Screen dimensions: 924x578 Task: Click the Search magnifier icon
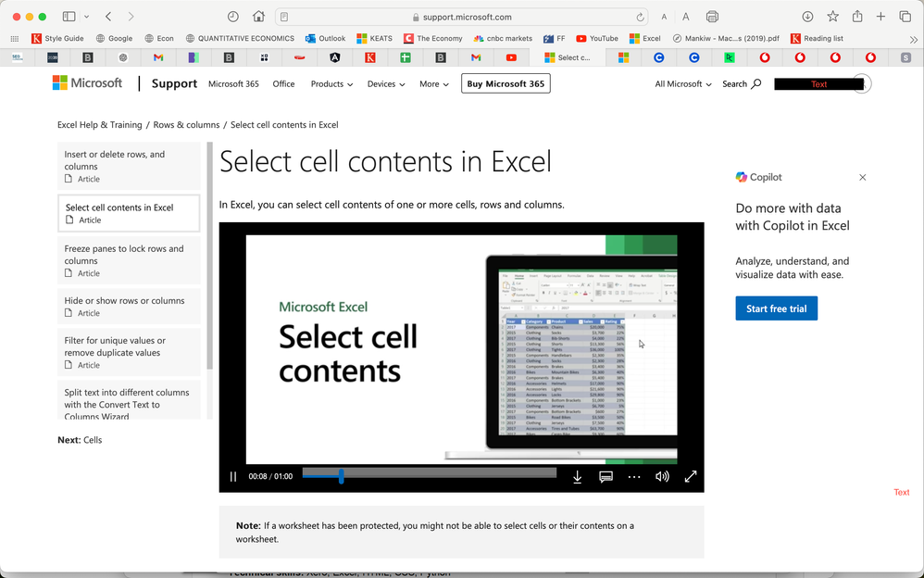click(756, 83)
